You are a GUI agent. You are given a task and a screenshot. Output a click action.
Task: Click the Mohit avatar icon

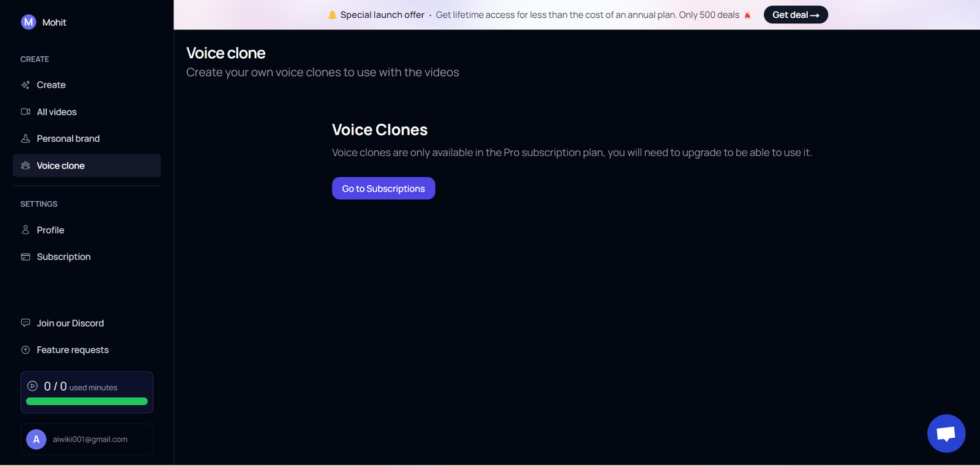click(x=28, y=22)
